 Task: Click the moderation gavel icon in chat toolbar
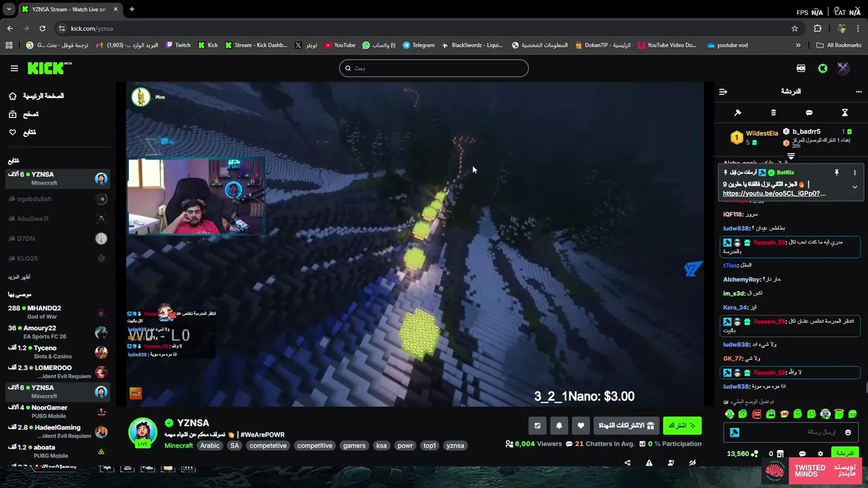pyautogui.click(x=738, y=113)
